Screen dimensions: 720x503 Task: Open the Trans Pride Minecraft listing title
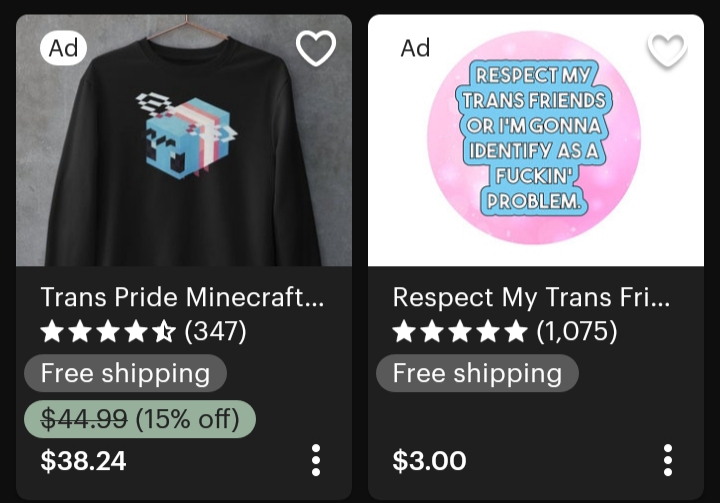[182, 297]
